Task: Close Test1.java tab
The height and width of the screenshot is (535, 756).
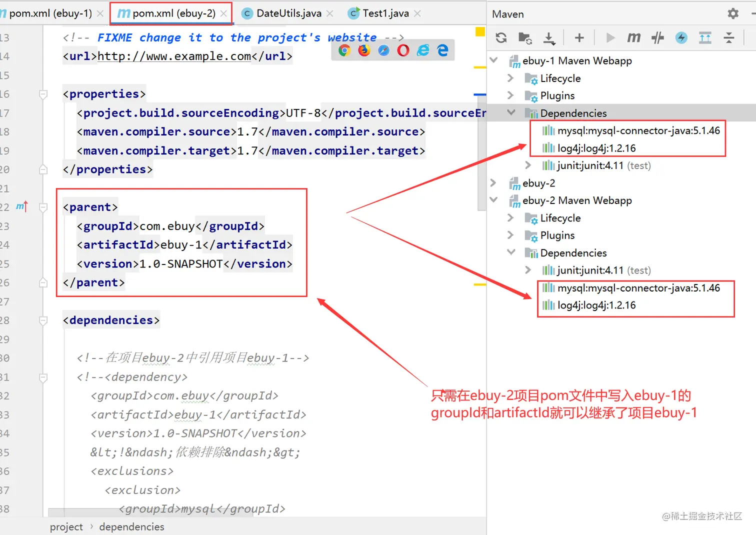Action: (417, 13)
